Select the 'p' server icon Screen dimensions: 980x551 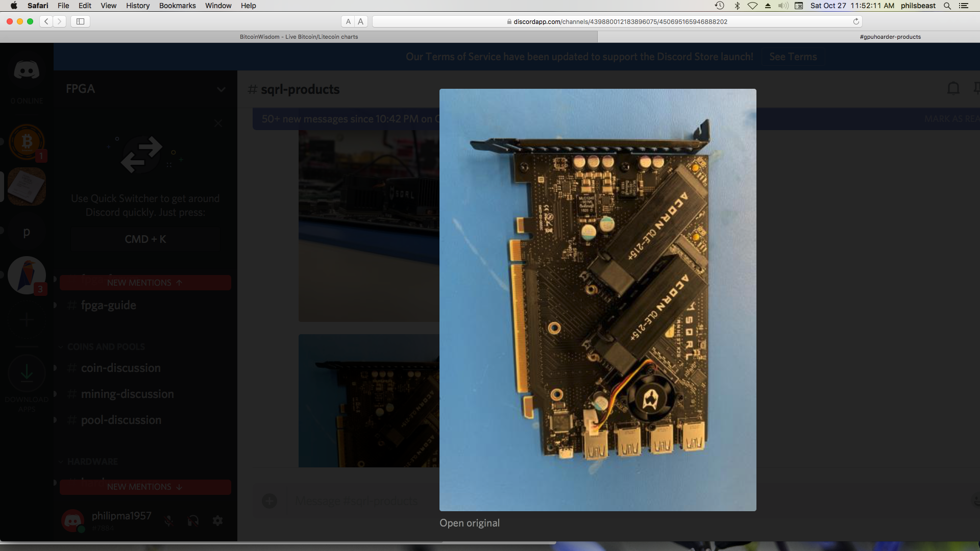(27, 232)
